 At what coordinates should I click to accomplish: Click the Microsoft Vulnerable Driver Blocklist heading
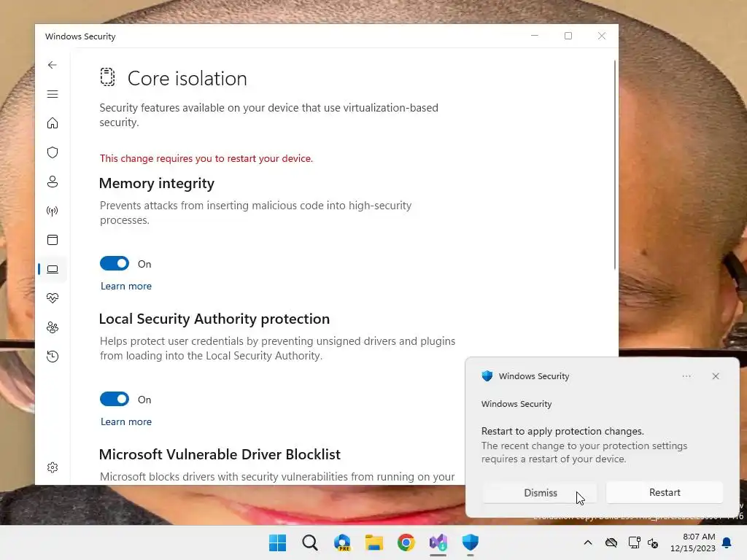click(220, 454)
